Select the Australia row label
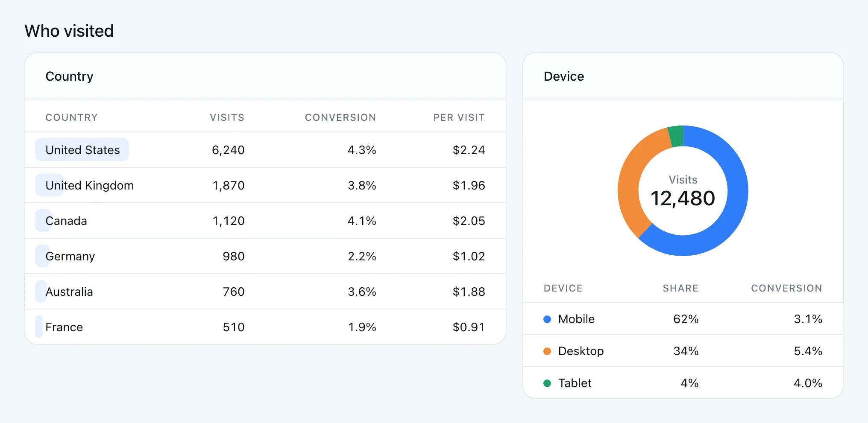The width and height of the screenshot is (868, 423). click(x=69, y=292)
